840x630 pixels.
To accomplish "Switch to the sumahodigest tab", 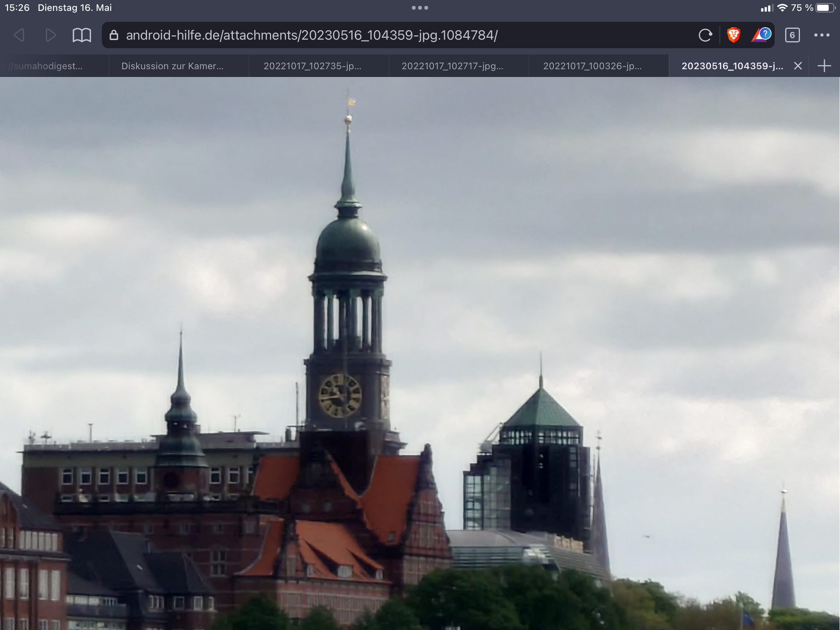I will tap(48, 66).
